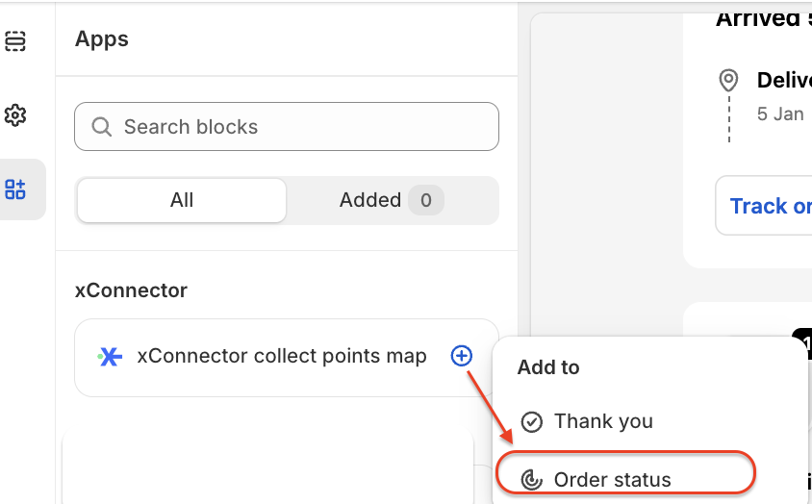
Task: Open the Settings gear in the sidebar
Action: click(x=14, y=115)
